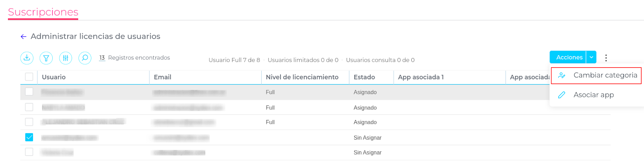
Task: Click the Acciones button
Action: 569,57
